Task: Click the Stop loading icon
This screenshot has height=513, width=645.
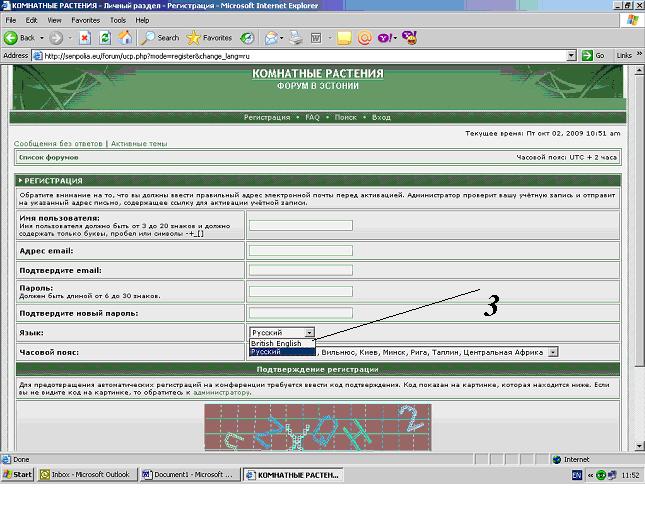Action: (x=85, y=38)
